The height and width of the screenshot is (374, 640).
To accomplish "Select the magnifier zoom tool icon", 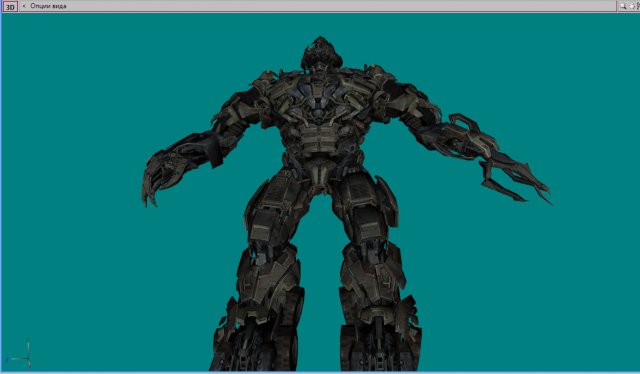I will 623,6.
